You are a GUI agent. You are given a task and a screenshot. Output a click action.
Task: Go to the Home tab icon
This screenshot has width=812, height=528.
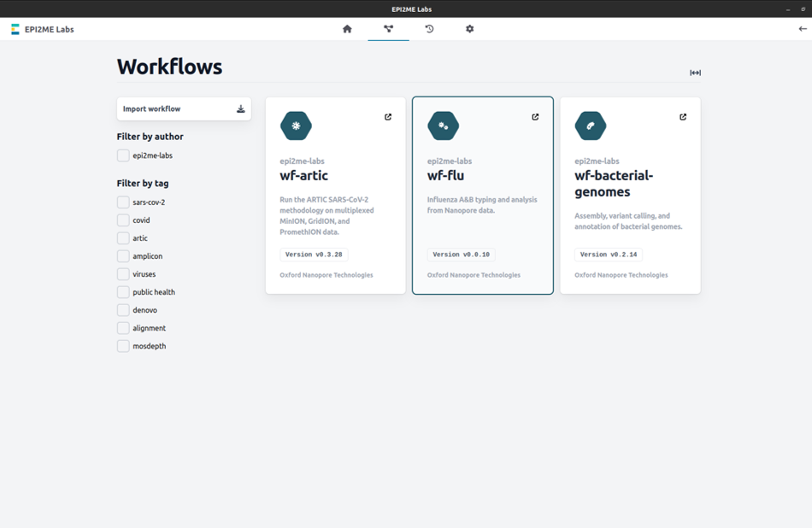coord(347,29)
